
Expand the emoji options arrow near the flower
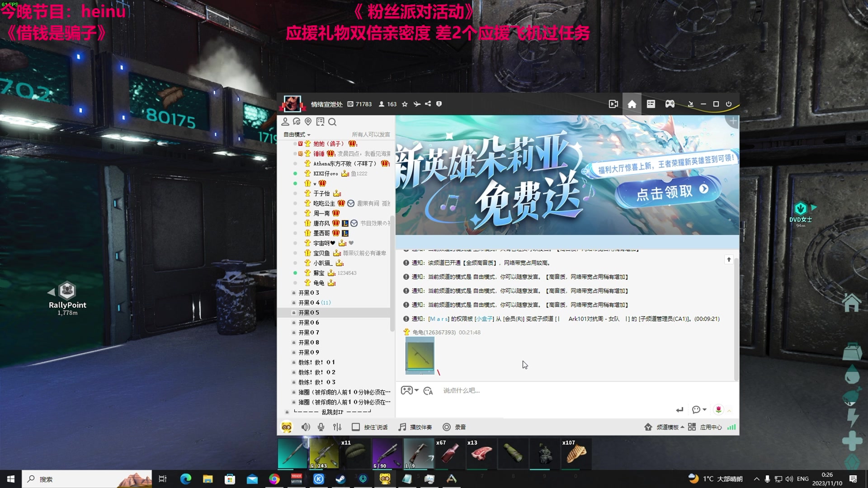click(729, 410)
